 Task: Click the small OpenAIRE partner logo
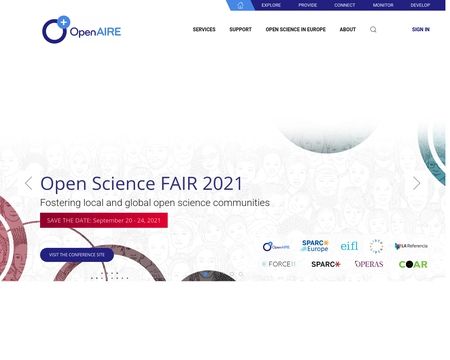click(276, 247)
